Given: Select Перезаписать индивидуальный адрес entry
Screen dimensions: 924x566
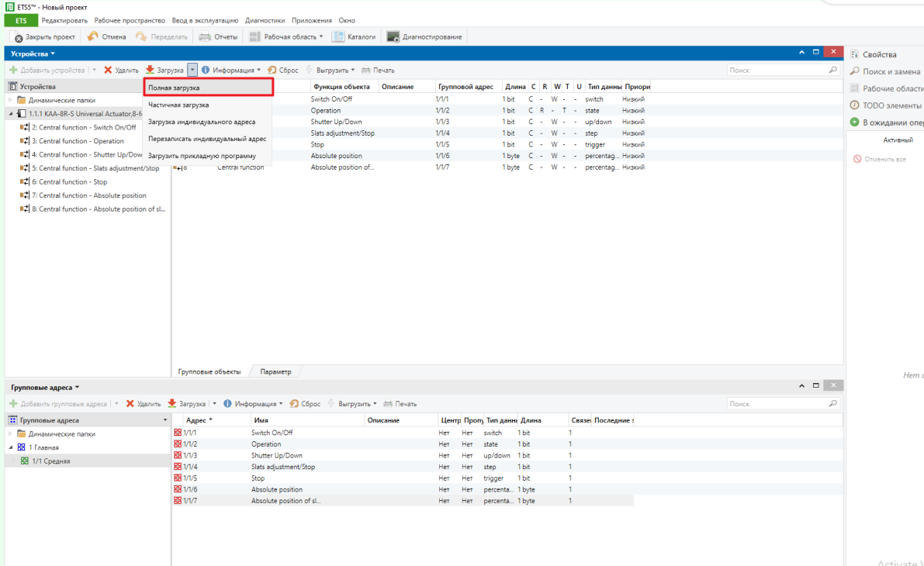Looking at the screenshot, I should point(208,139).
